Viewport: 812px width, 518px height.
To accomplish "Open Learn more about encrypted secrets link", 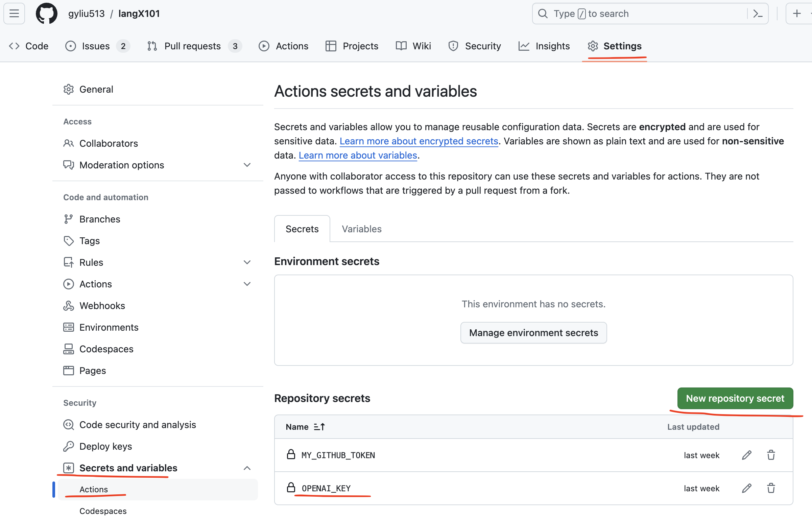I will (x=419, y=141).
